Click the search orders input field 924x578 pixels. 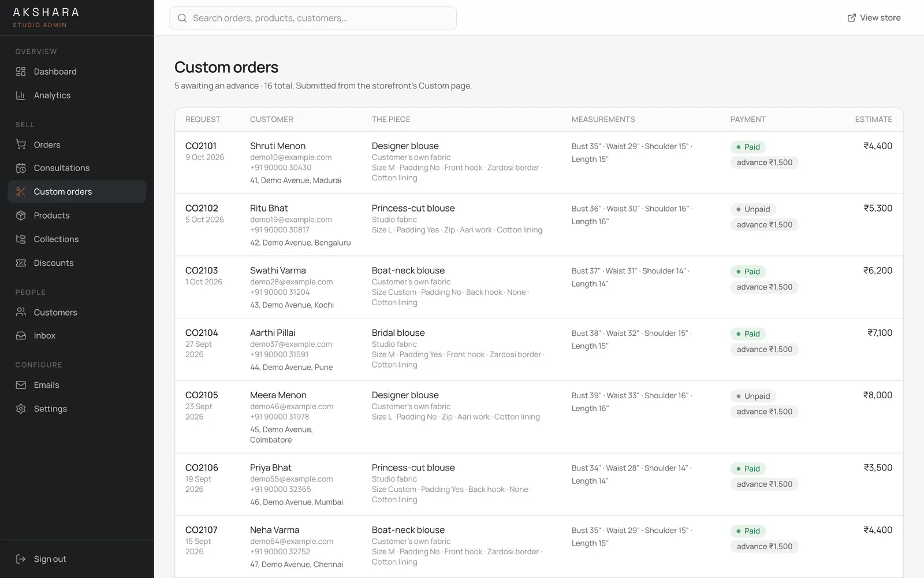[313, 18]
